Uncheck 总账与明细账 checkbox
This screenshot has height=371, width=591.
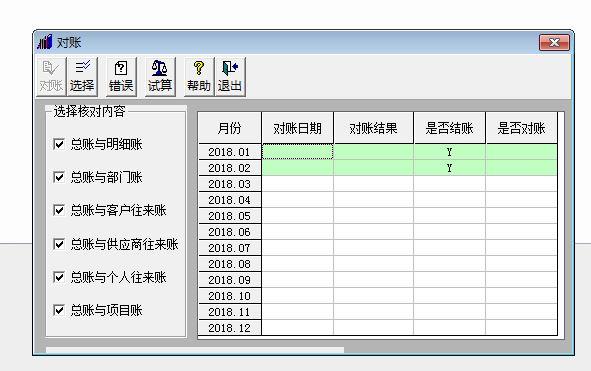click(x=59, y=144)
